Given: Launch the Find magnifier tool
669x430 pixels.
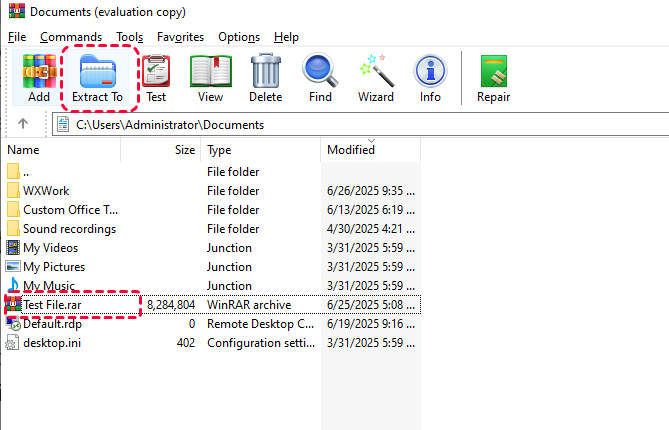Looking at the screenshot, I should pos(320,78).
